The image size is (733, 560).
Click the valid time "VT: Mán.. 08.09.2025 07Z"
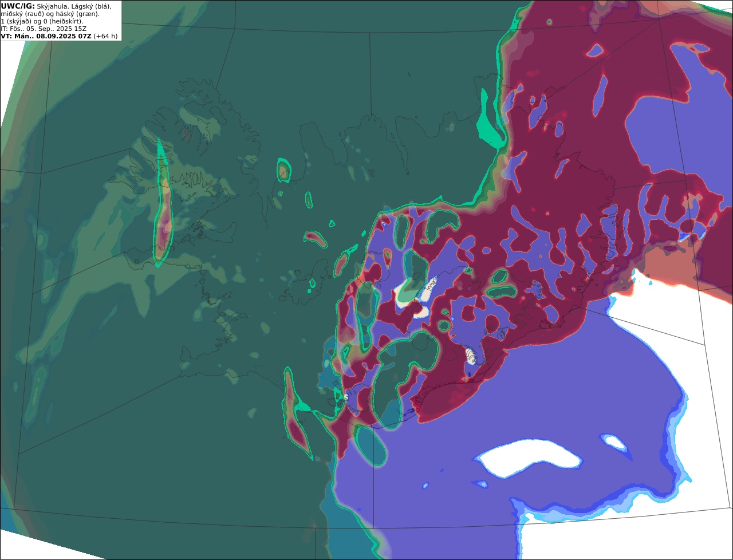[x=46, y=36]
